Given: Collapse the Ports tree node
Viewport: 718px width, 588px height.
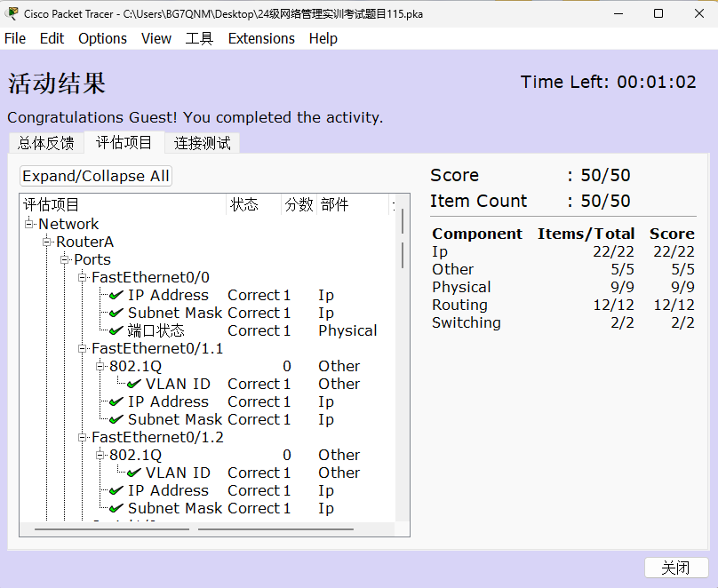Looking at the screenshot, I should point(65,259).
